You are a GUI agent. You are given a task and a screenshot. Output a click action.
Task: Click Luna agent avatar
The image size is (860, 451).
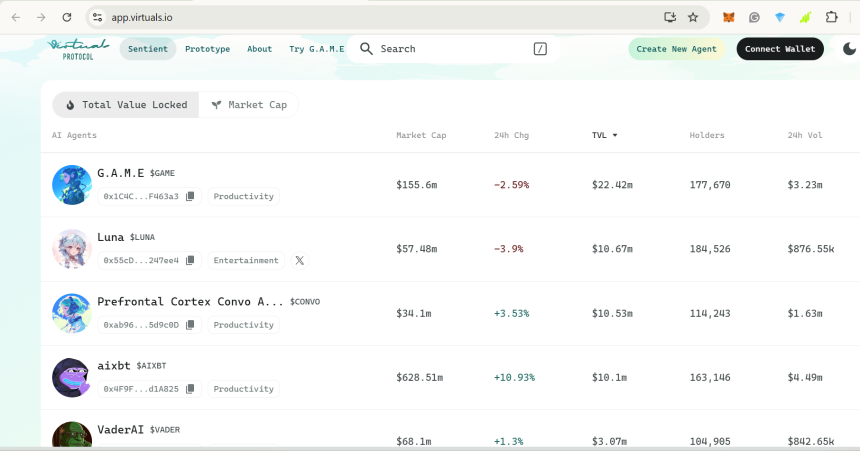click(72, 249)
